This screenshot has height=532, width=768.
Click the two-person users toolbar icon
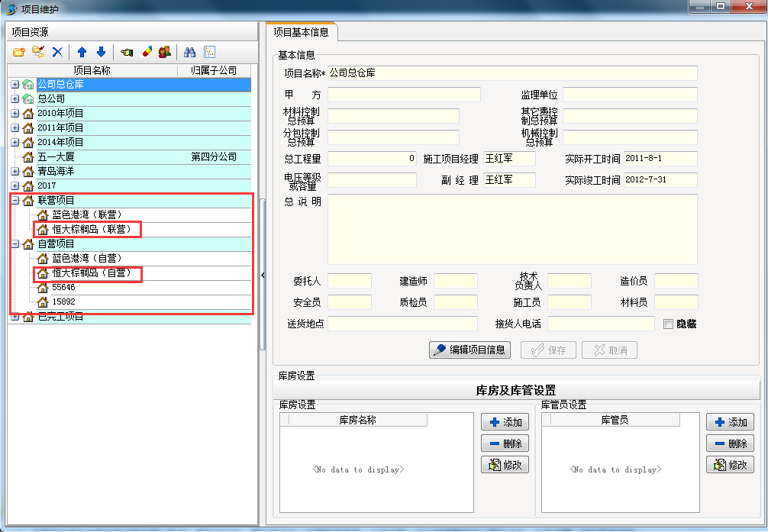pyautogui.click(x=164, y=52)
